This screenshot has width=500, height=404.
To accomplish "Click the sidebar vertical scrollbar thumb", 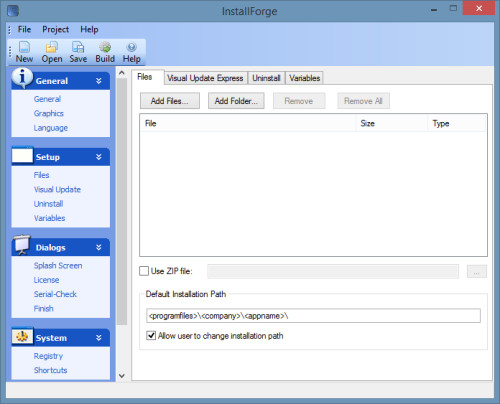I will tap(122, 201).
